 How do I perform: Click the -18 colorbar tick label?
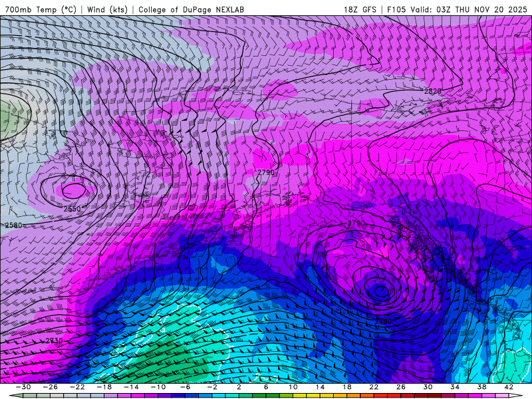[x=104, y=387]
